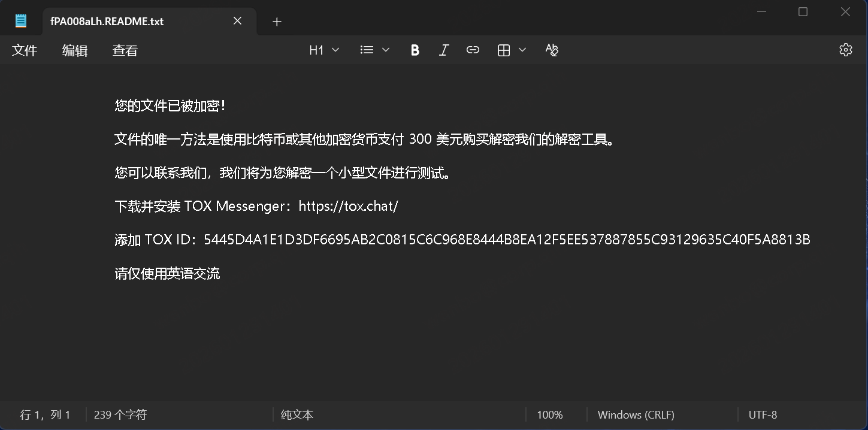Image resolution: width=868 pixels, height=430 pixels.
Task: Toggle bold formatting
Action: (415, 50)
